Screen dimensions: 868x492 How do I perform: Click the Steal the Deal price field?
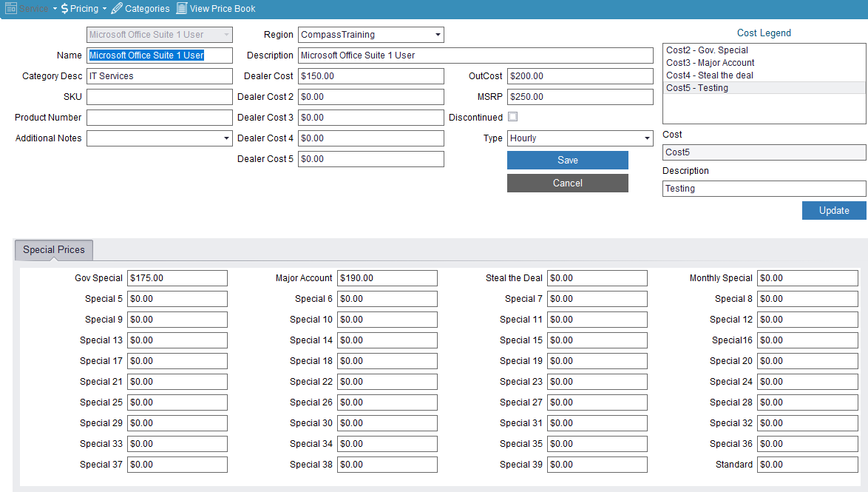click(597, 278)
